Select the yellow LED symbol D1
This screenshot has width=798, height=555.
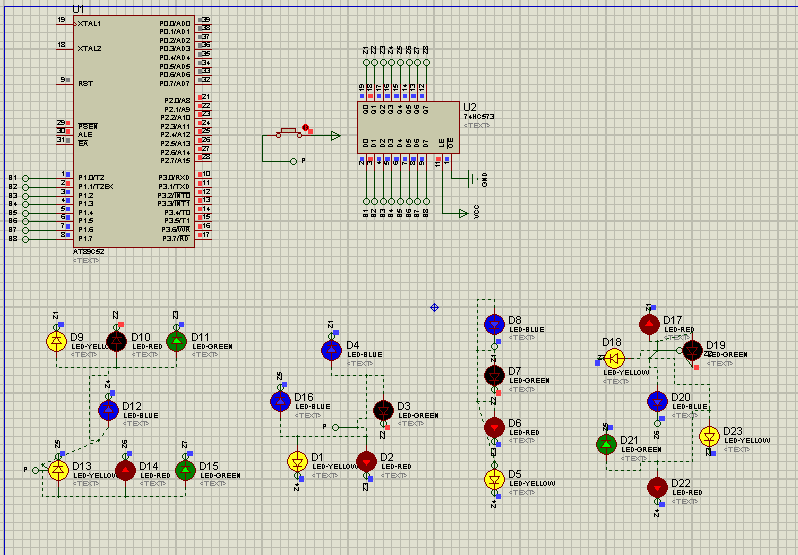[297, 462]
